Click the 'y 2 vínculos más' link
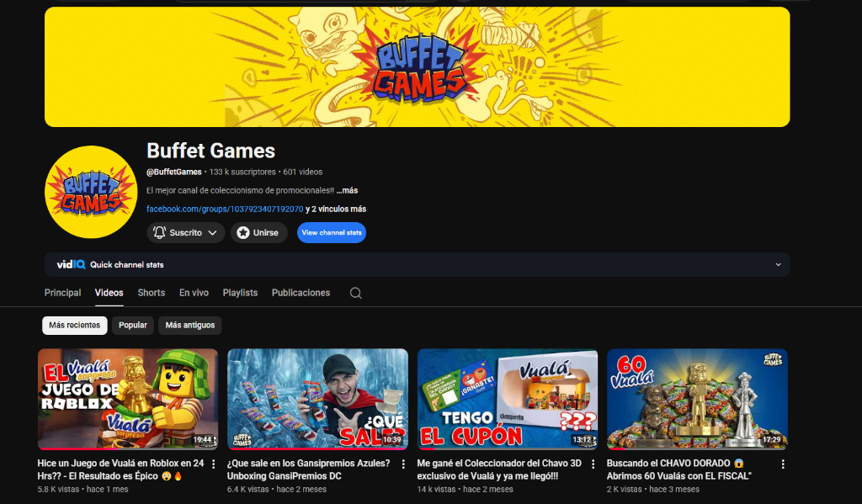The width and height of the screenshot is (862, 504). click(x=336, y=209)
